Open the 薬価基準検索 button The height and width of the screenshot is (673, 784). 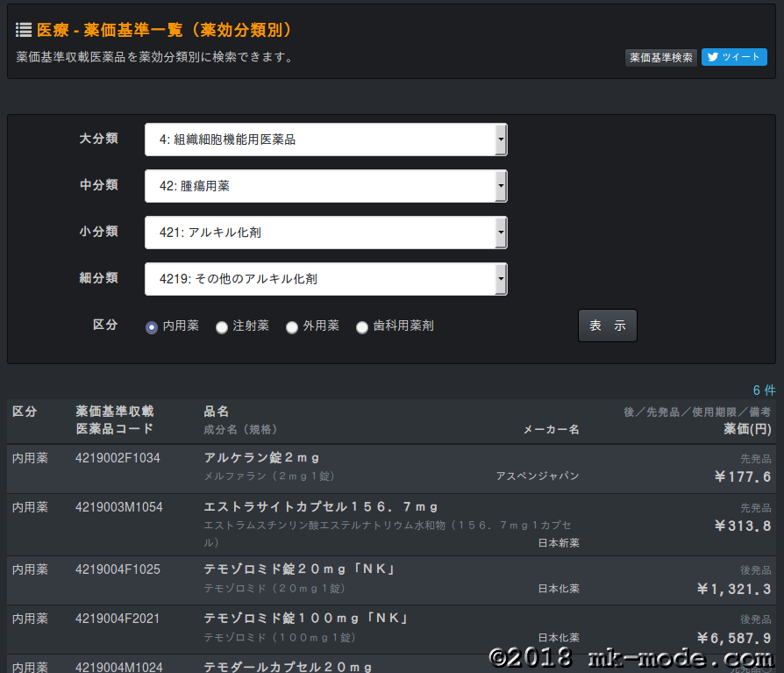[661, 58]
